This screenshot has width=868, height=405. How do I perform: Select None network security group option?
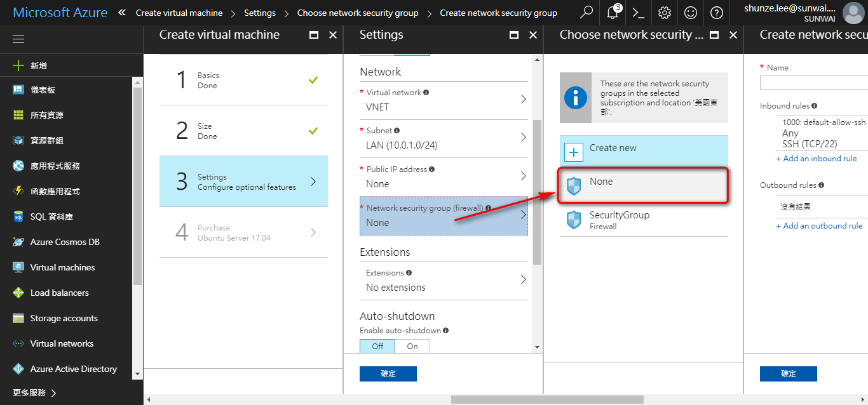tap(643, 185)
